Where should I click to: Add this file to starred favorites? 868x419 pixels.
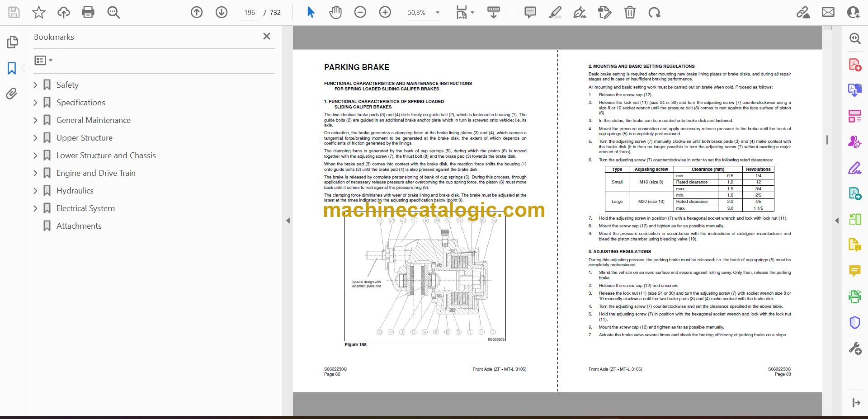point(39,12)
